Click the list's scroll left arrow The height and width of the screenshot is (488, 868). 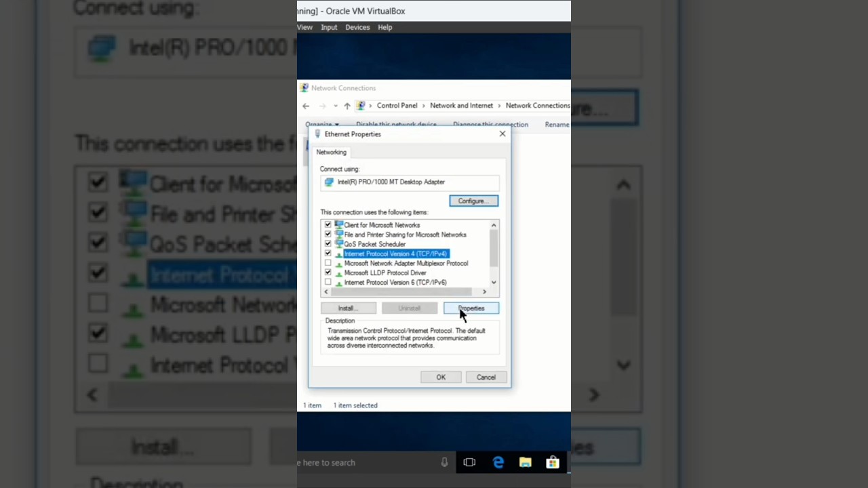[x=326, y=291]
